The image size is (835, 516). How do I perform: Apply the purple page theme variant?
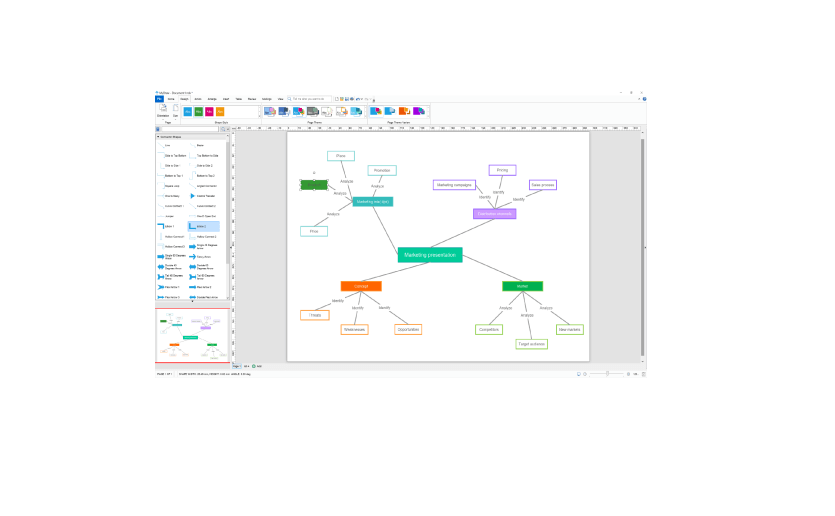coord(419,111)
